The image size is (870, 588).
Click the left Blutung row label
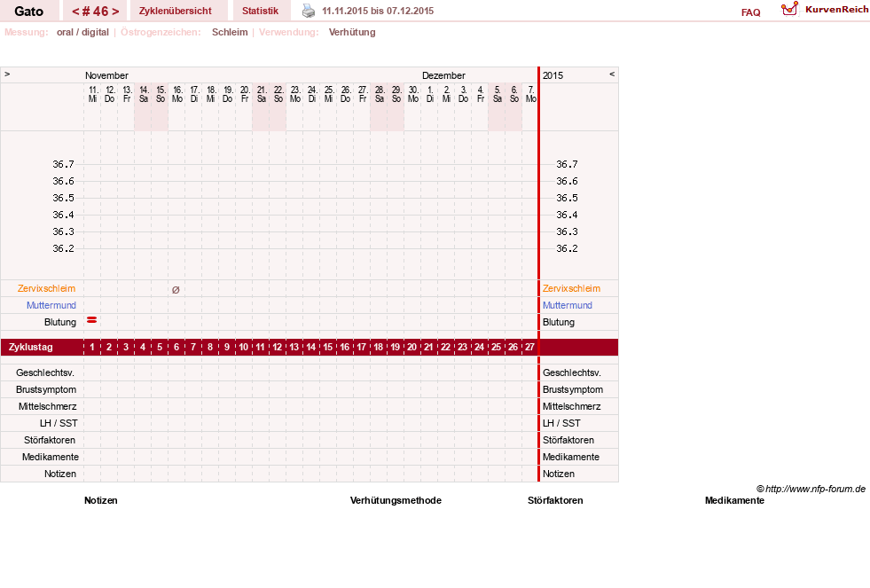pos(60,322)
